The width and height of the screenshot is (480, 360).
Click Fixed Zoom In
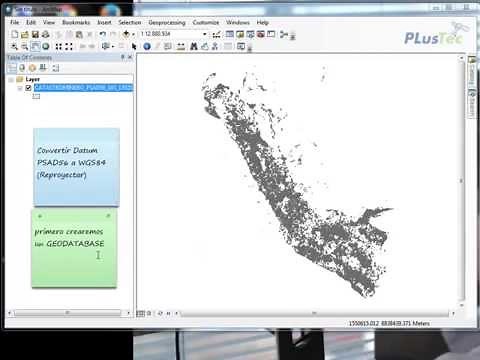pyautogui.click(x=59, y=46)
